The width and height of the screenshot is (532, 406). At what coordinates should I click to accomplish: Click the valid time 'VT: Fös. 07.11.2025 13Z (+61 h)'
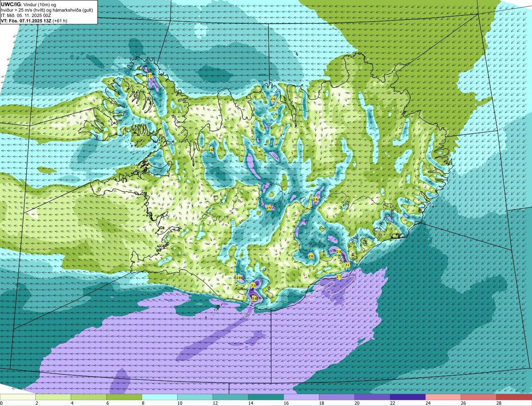(x=34, y=21)
